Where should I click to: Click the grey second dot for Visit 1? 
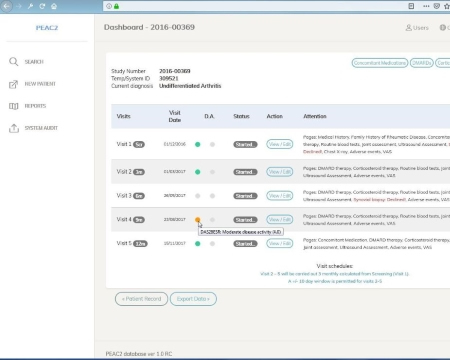[212, 144]
